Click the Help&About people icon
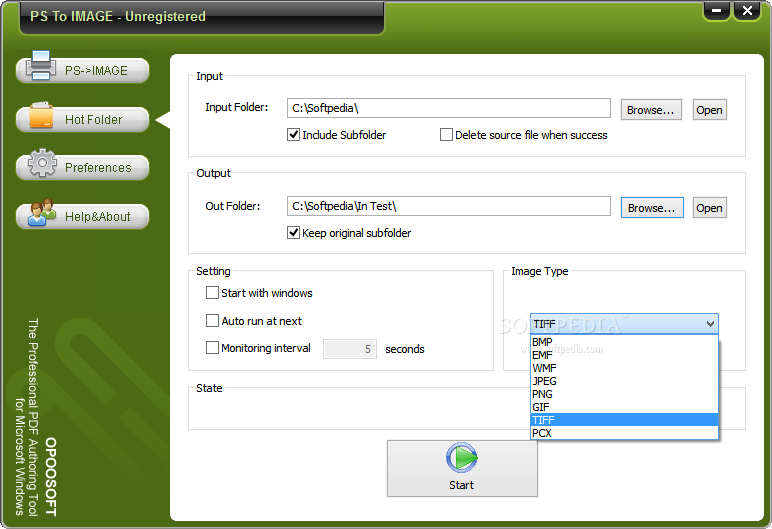 point(42,212)
